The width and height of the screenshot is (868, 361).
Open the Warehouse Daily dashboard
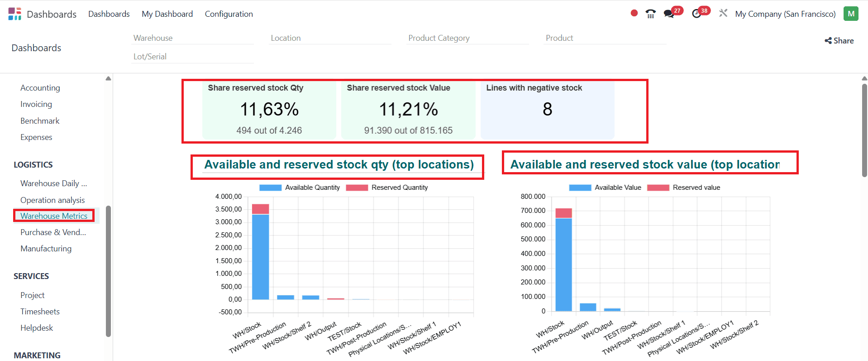54,183
